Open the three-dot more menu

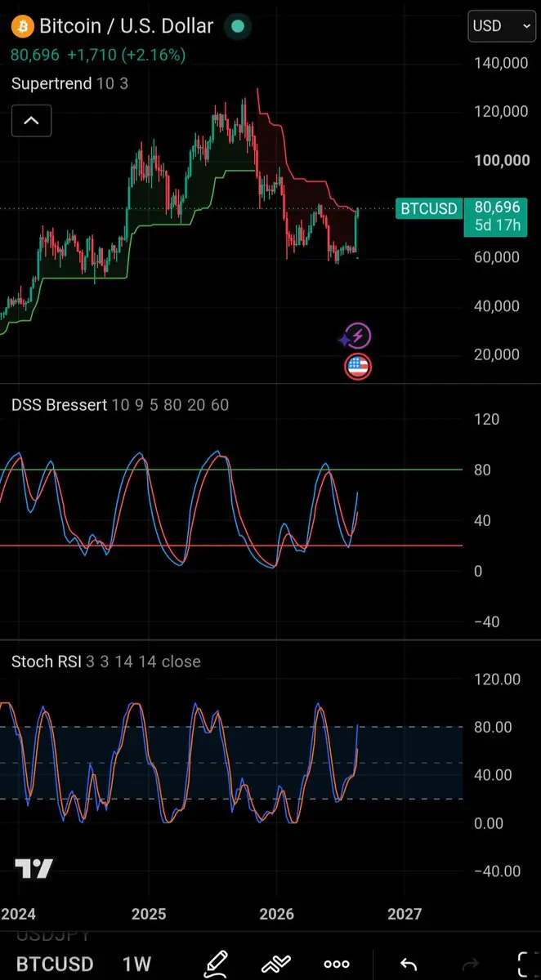click(x=337, y=964)
